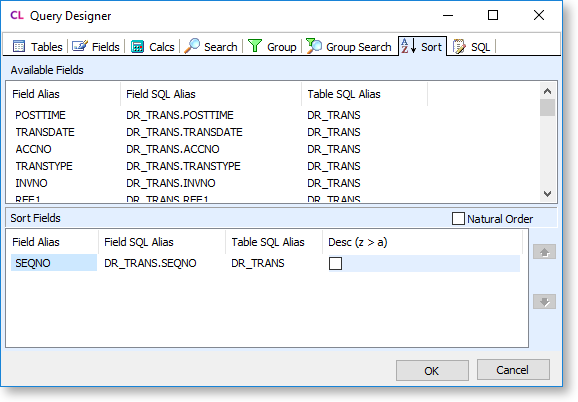Viewport: 578px width, 402px height.
Task: Select the SEQNO sort field row
Action: coord(265,263)
